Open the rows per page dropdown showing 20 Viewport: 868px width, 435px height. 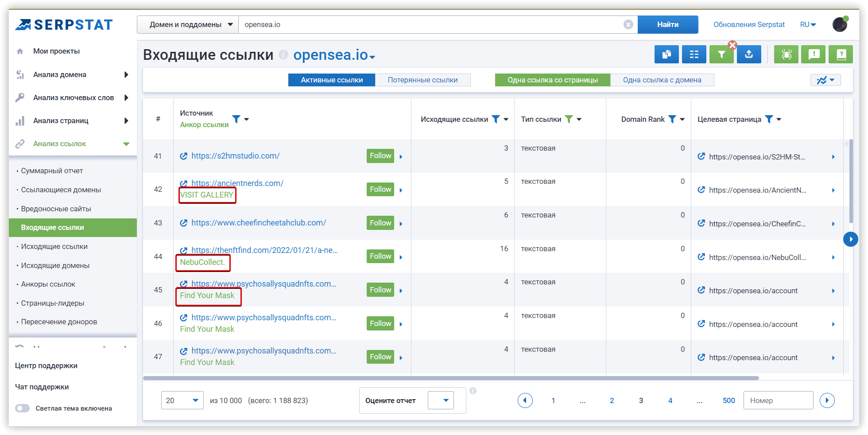(x=182, y=400)
